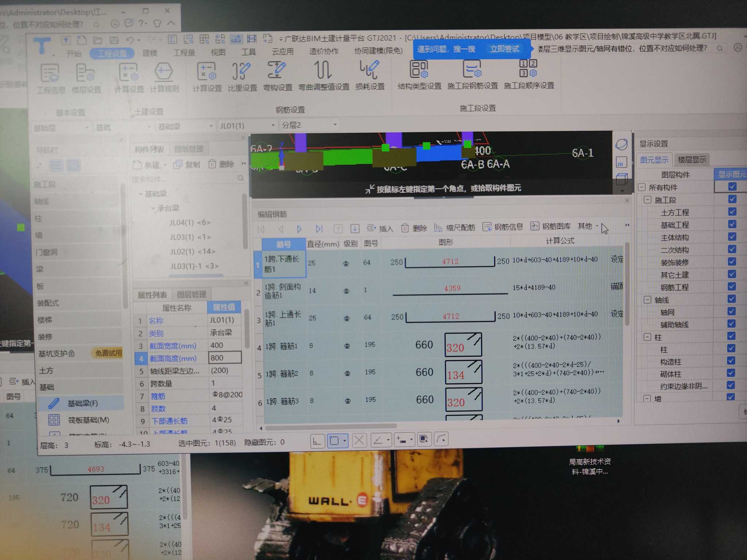747x560 pixels.
Task: Toggle 基础工程 display checkbox
Action: point(732,224)
